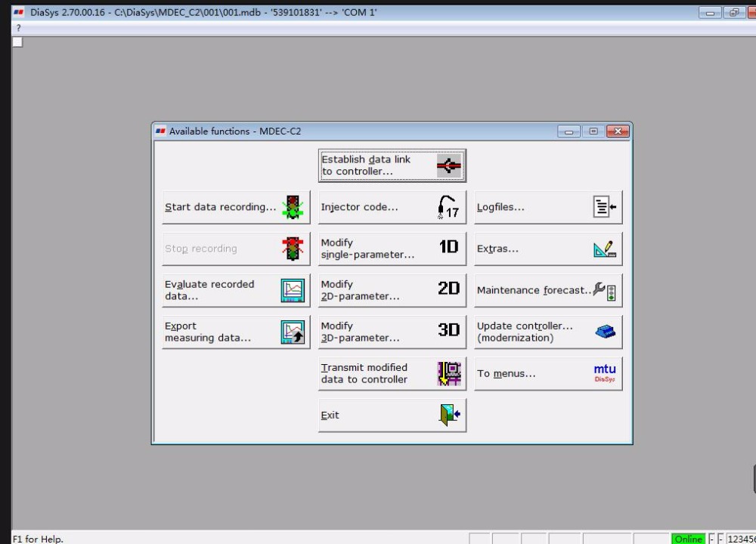756x544 pixels.
Task: Click the green Online status indicator
Action: click(x=688, y=539)
